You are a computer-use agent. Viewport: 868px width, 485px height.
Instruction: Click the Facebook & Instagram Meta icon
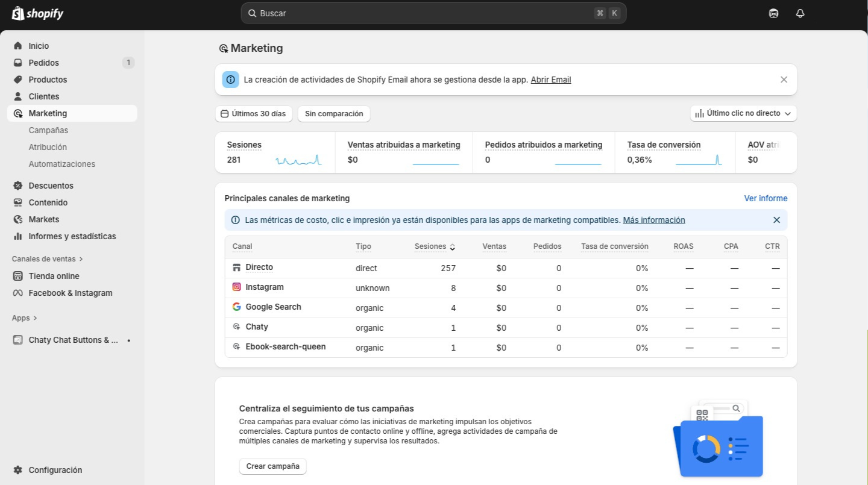pos(17,293)
